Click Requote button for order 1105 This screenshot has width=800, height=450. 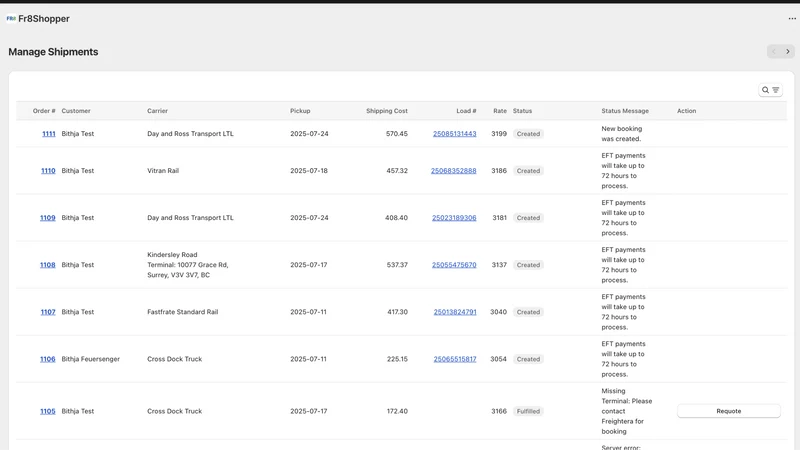[x=729, y=411]
